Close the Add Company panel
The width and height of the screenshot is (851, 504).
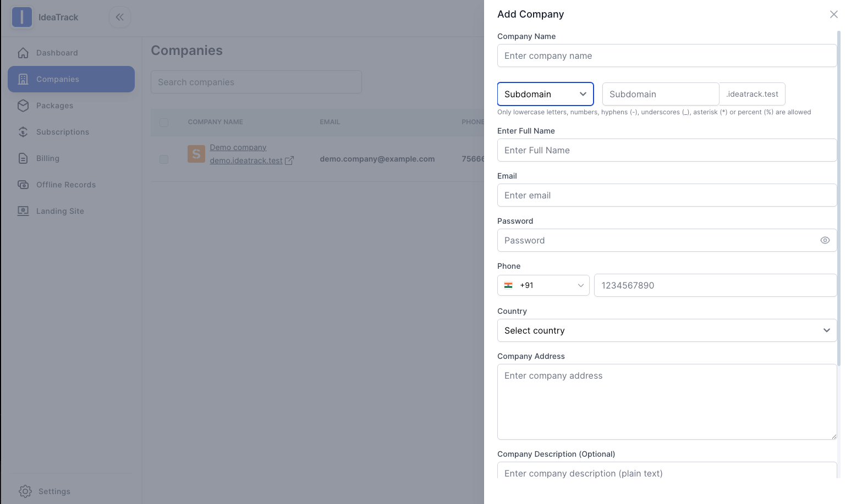(833, 14)
